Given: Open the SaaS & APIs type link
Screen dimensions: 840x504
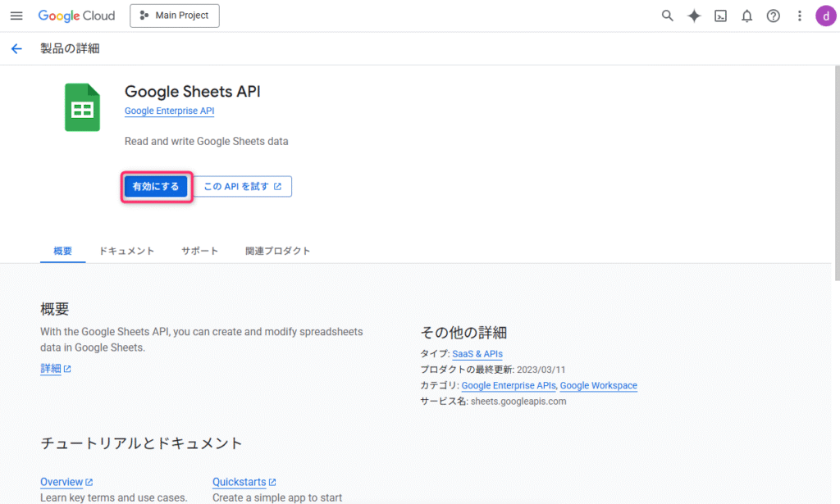Looking at the screenshot, I should point(477,354).
